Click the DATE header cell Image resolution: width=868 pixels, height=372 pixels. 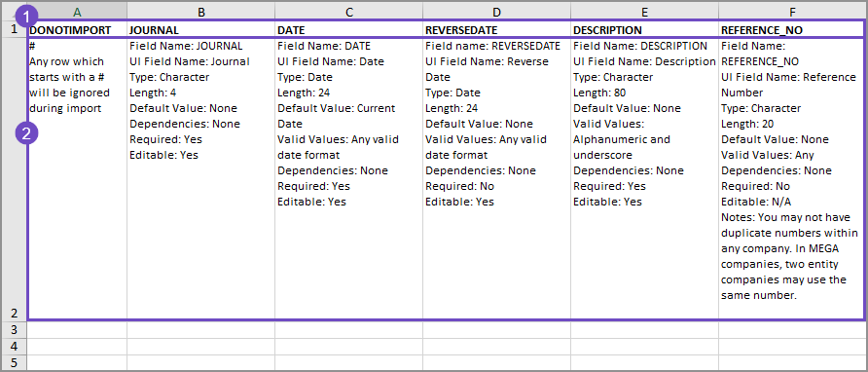(348, 30)
